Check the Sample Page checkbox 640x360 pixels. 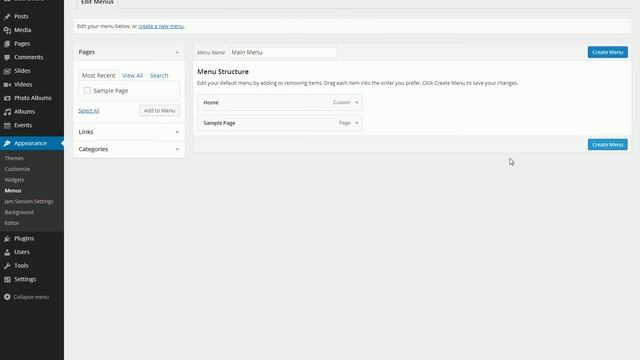(x=87, y=91)
